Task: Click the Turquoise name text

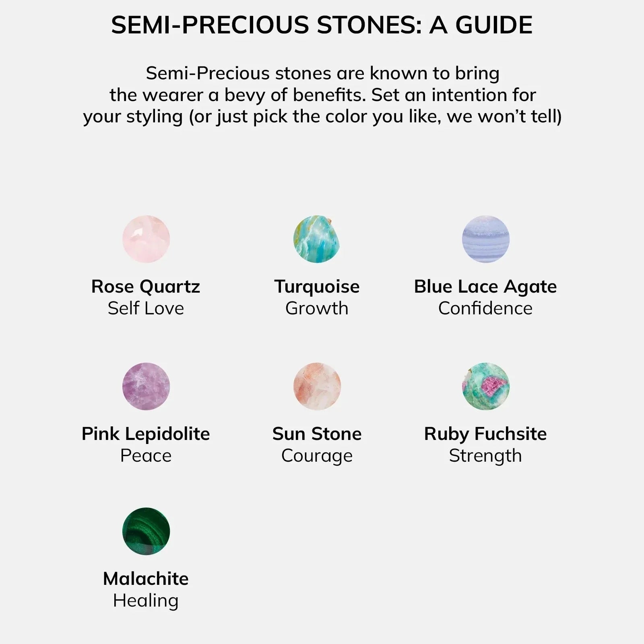Action: pos(317,287)
